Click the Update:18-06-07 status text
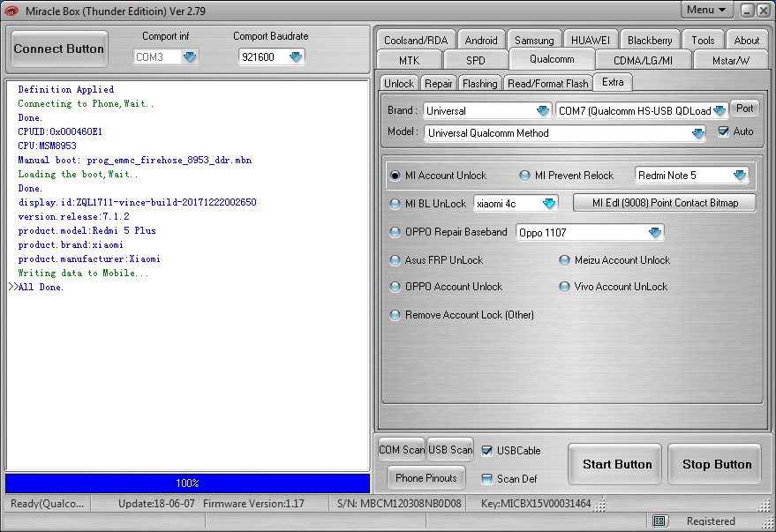This screenshot has height=532, width=776. point(156,503)
